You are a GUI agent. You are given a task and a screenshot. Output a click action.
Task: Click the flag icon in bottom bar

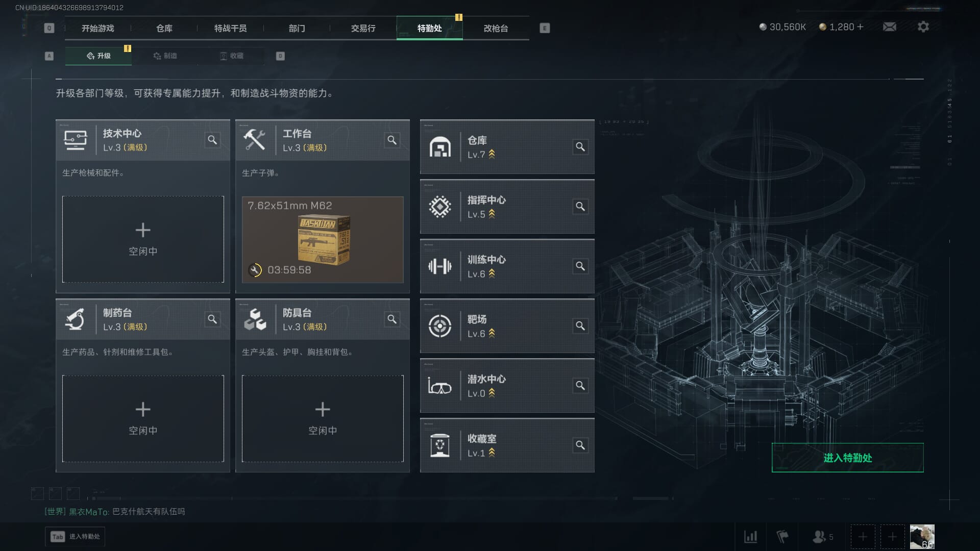(782, 537)
